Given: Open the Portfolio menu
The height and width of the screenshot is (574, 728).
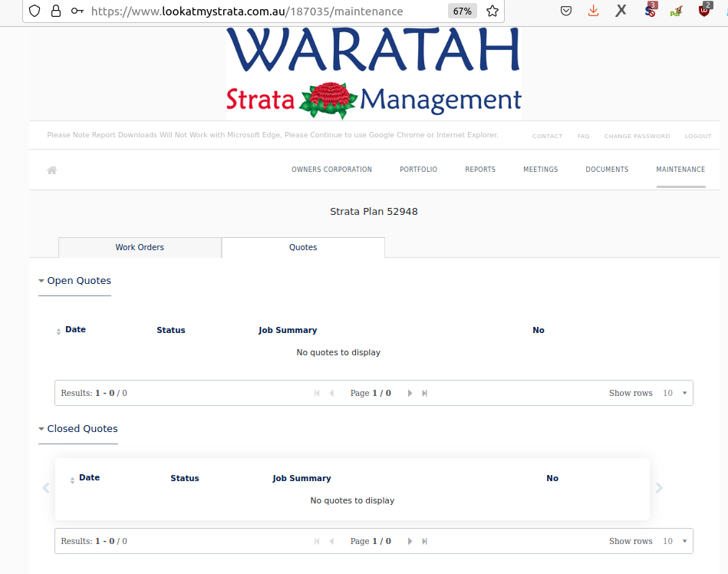Looking at the screenshot, I should [x=418, y=170].
